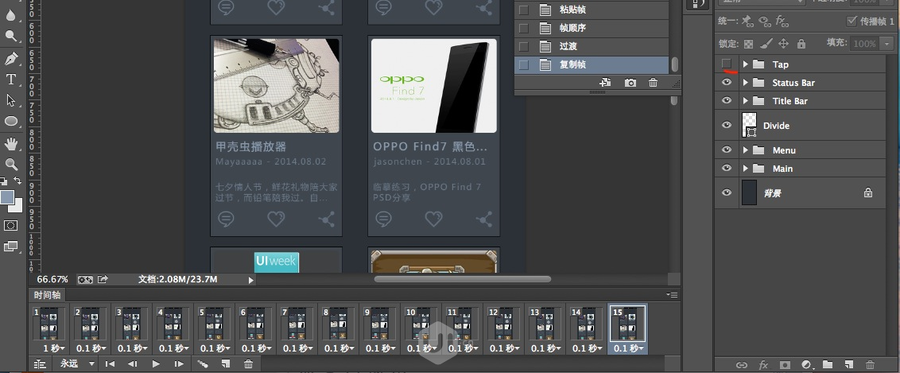The height and width of the screenshot is (373, 900).
Task: Expand the Tap layer group
Action: tap(745, 64)
